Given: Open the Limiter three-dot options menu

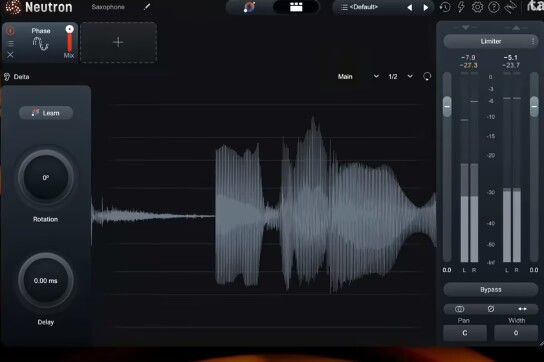Looking at the screenshot, I should [533, 41].
